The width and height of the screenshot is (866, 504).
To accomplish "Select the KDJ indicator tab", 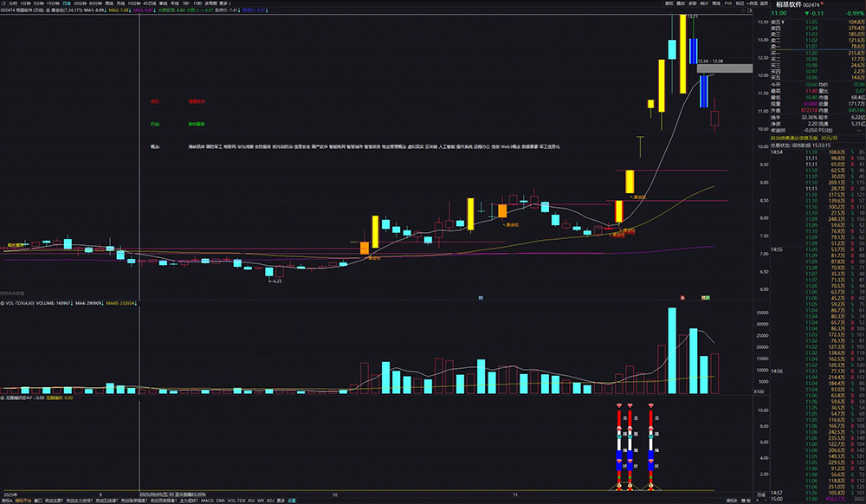I will click(x=270, y=501).
